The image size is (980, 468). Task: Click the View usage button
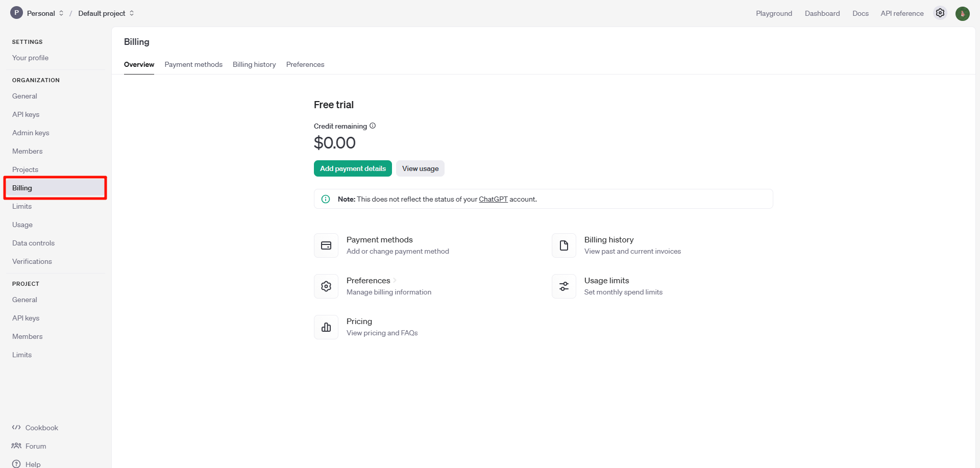coord(420,168)
